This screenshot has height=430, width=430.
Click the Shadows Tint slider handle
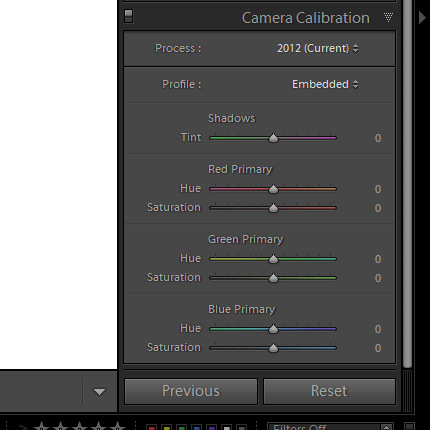click(x=273, y=138)
